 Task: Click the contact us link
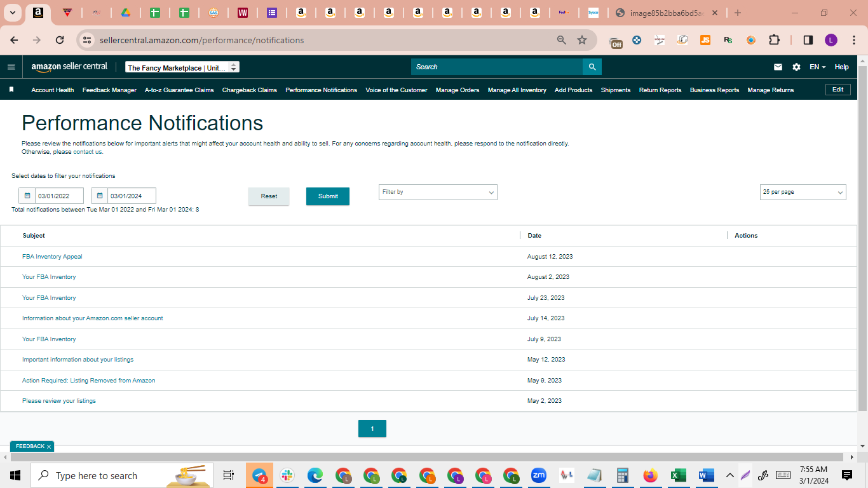click(x=87, y=152)
